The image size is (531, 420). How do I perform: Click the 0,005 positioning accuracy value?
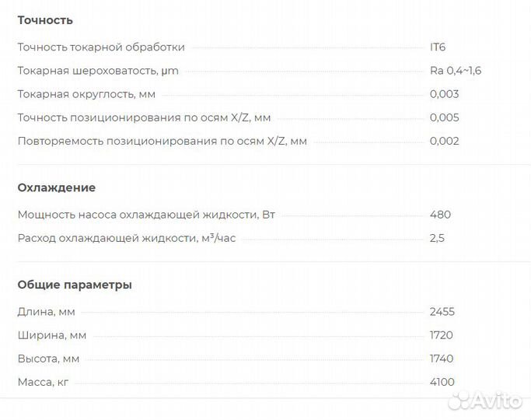pos(444,118)
